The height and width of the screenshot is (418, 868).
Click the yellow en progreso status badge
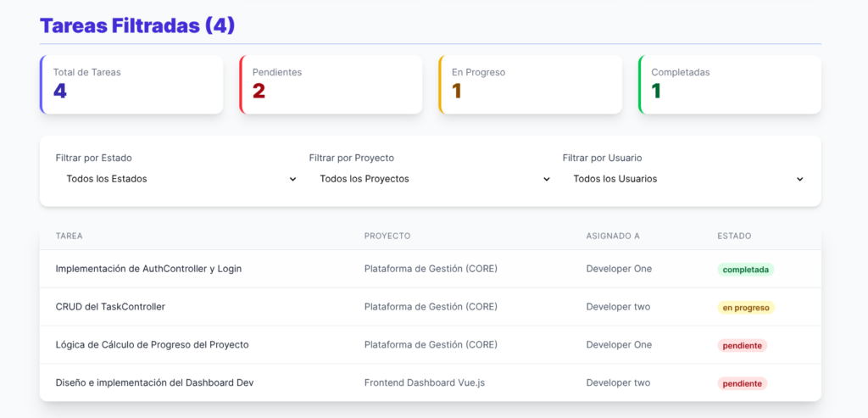[x=745, y=308]
